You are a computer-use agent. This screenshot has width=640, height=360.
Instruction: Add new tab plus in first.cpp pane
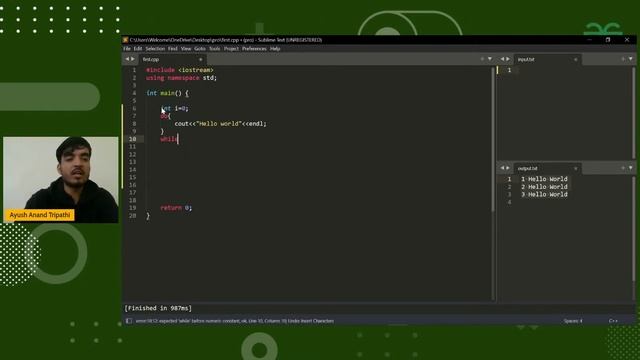tap(482, 59)
